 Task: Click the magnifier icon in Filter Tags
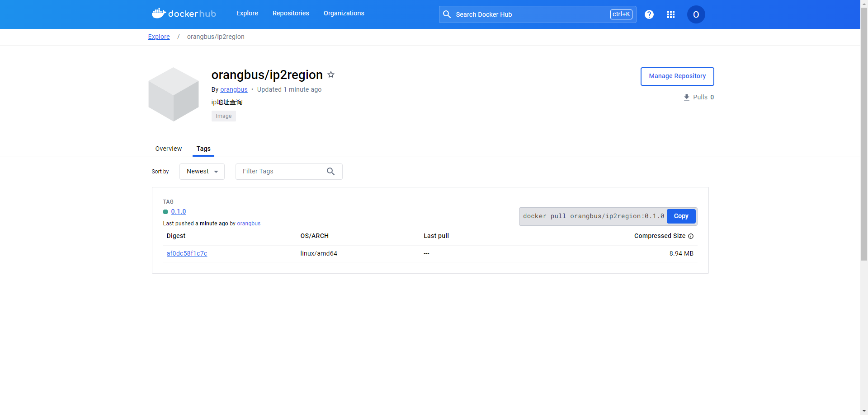[x=331, y=172]
